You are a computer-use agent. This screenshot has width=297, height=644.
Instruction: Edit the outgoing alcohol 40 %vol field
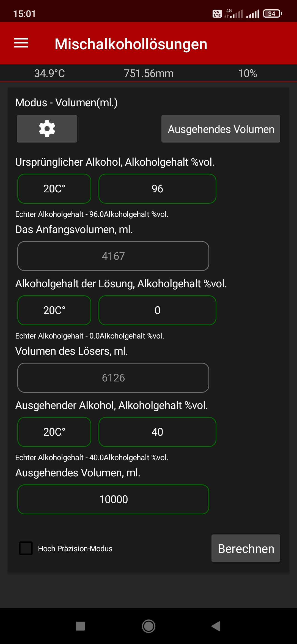[x=157, y=432]
